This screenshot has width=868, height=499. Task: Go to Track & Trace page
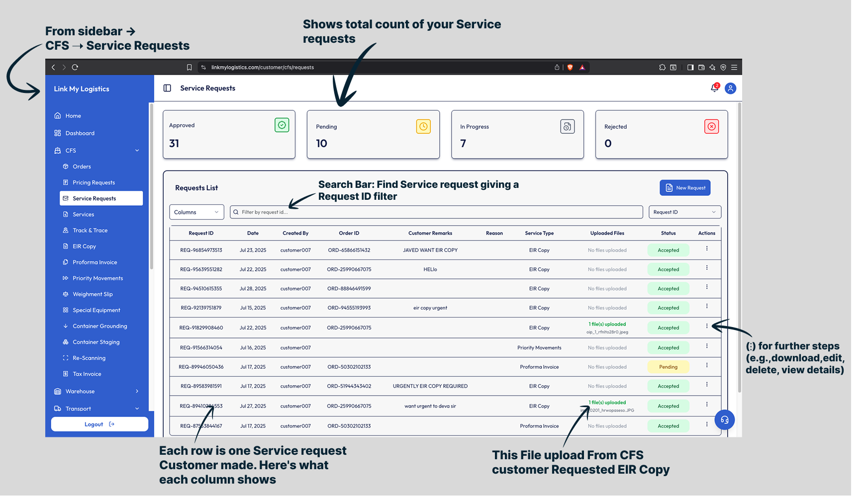point(90,230)
